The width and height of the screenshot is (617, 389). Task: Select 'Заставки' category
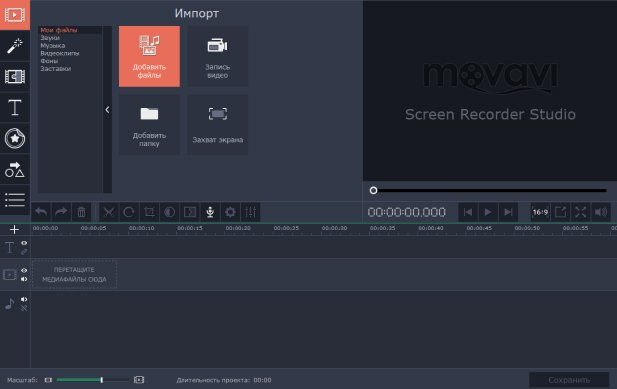(x=55, y=68)
